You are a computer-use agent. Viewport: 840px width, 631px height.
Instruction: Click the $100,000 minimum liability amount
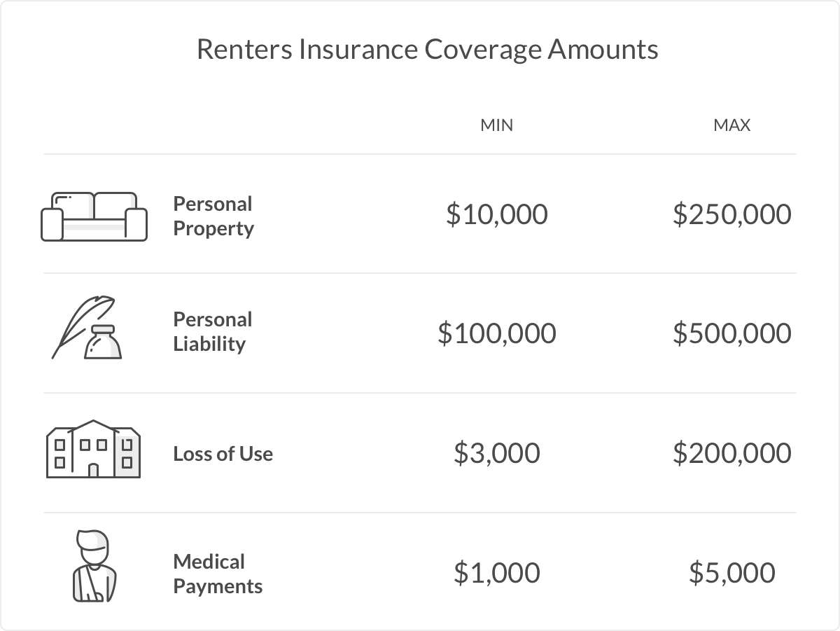coord(496,333)
